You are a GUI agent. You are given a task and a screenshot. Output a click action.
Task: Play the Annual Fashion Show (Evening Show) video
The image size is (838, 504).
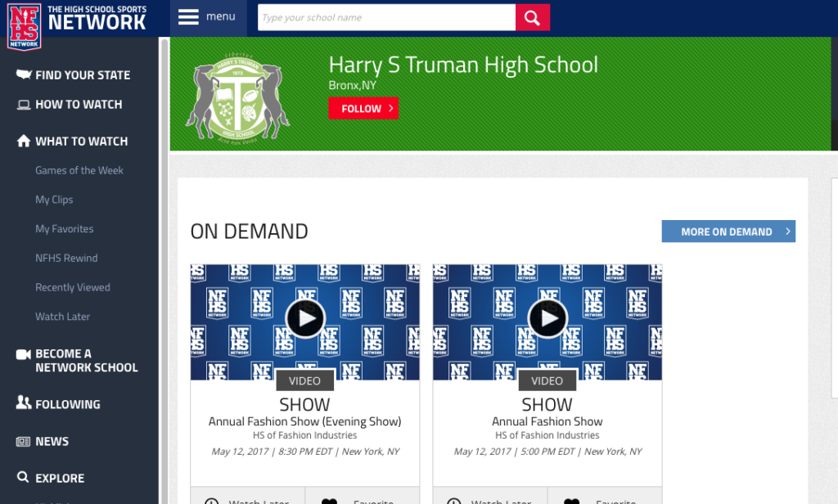305,318
